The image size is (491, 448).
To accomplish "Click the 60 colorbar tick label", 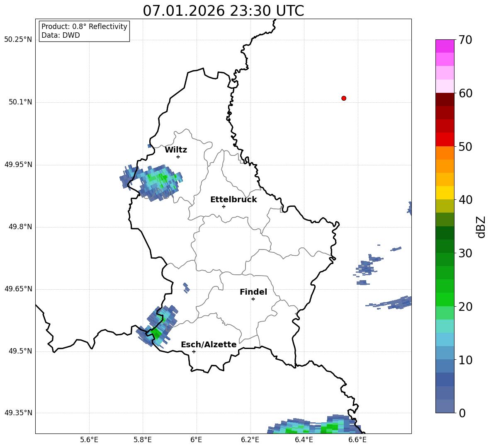I will pyautogui.click(x=465, y=93).
